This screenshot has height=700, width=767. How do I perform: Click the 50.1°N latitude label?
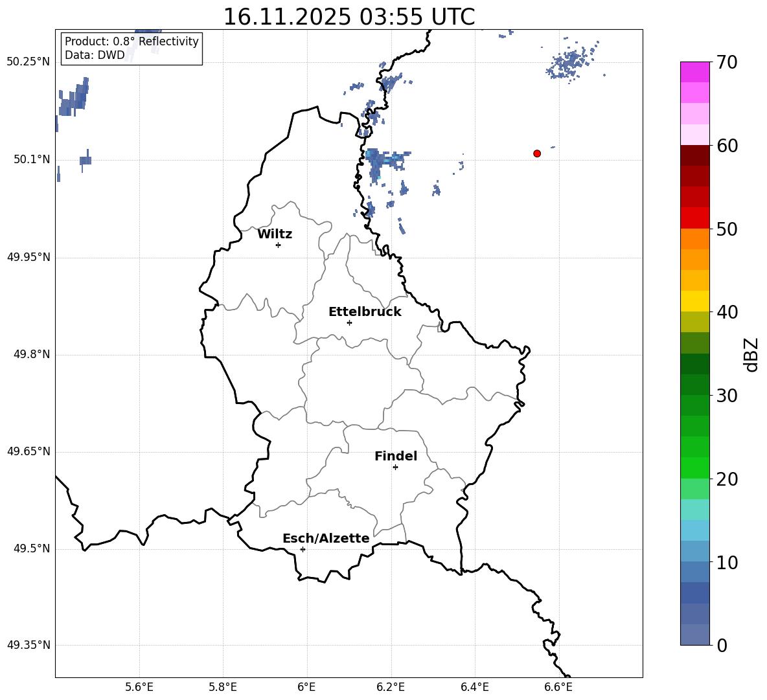point(32,160)
